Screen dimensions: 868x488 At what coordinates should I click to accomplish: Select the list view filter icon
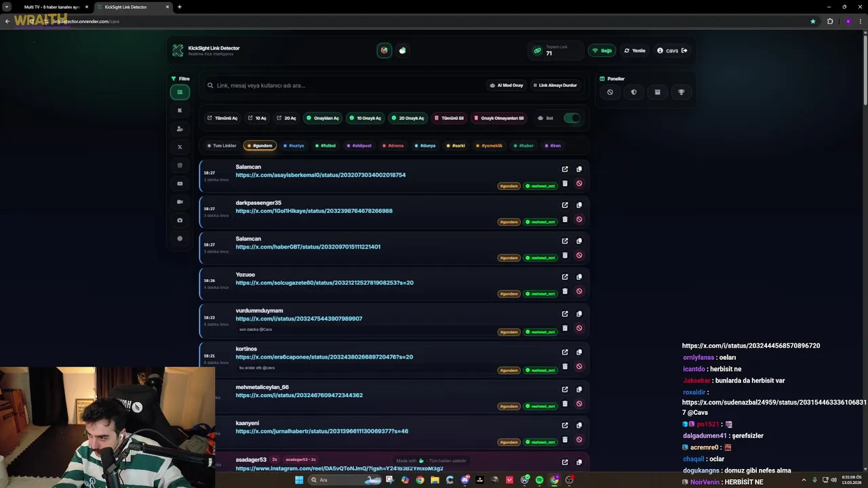(x=180, y=92)
